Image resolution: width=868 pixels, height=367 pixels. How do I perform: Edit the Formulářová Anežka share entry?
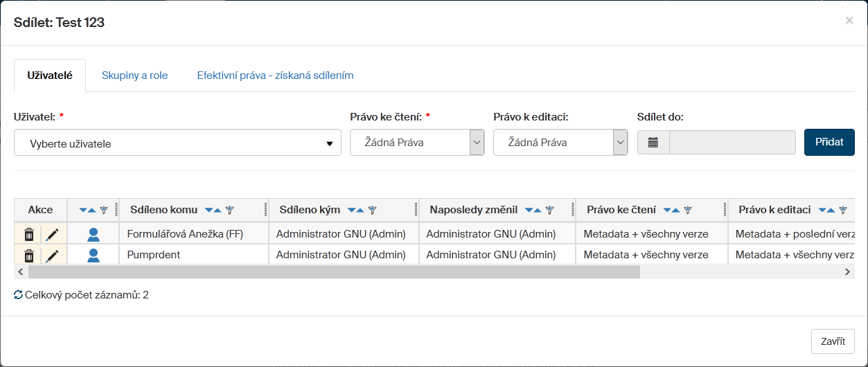click(52, 235)
